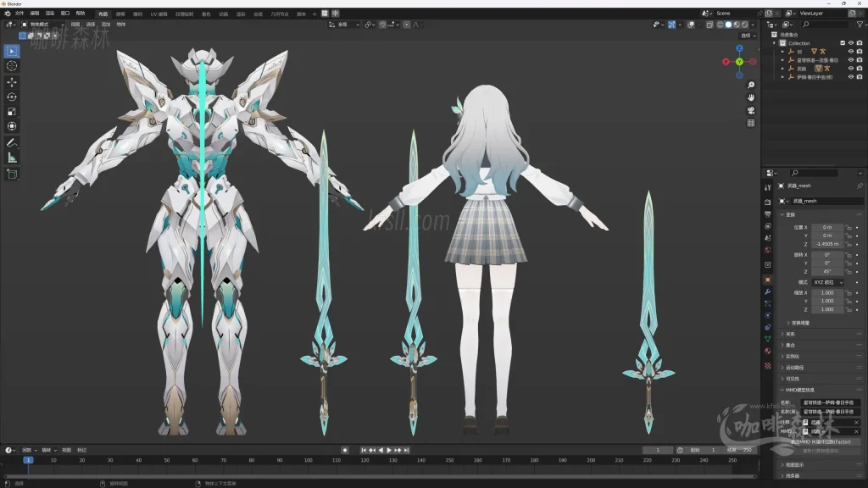The height and width of the screenshot is (488, 868).
Task: Click the Z axis on navigation gizmo
Action: pos(739,48)
